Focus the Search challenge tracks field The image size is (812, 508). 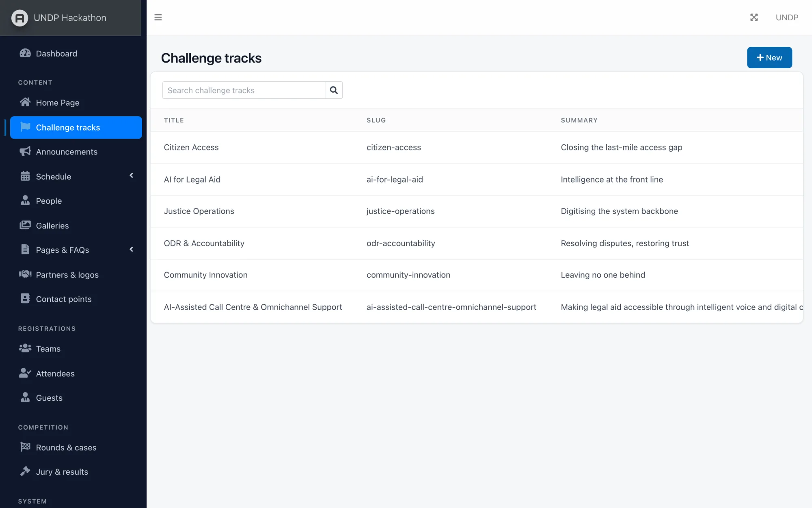244,90
